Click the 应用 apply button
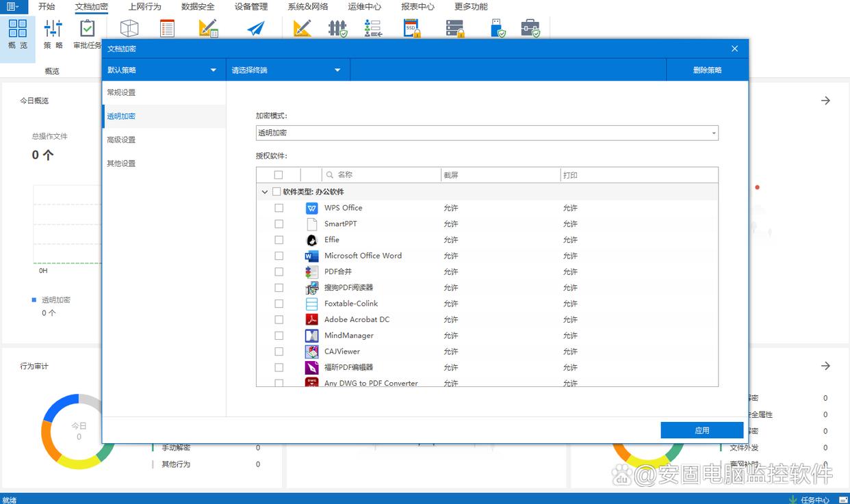 click(701, 430)
